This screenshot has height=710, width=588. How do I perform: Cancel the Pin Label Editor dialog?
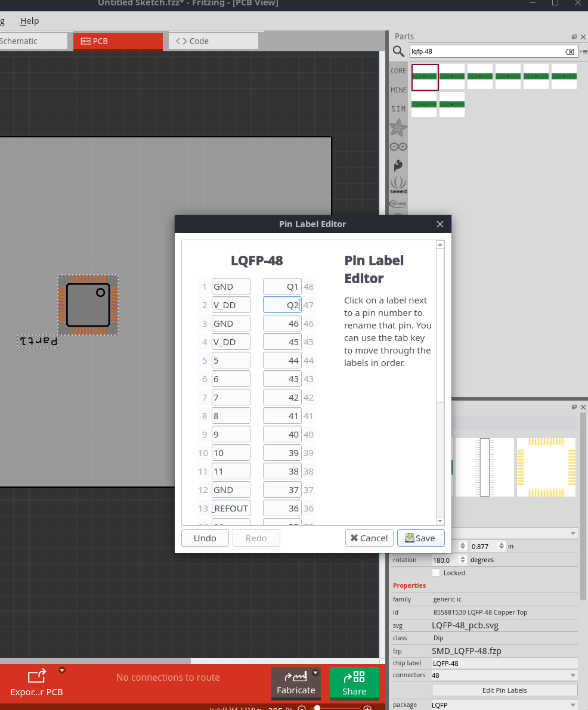(369, 538)
